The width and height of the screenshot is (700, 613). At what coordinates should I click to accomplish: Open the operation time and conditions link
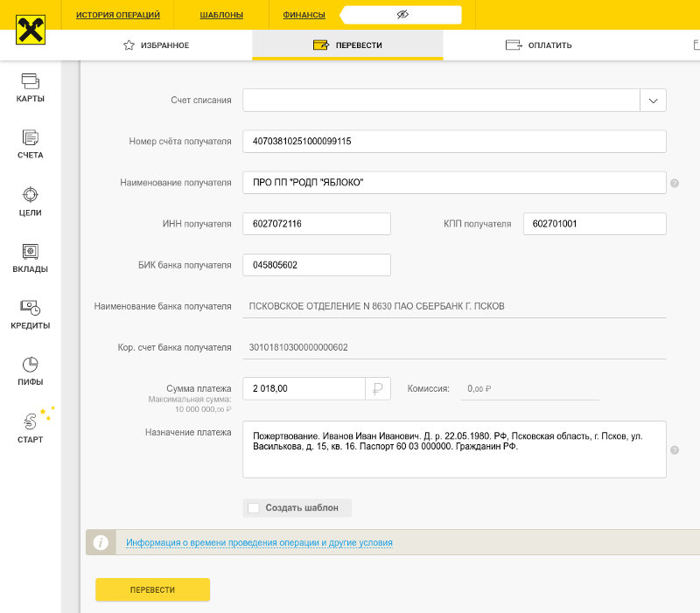[x=259, y=542]
